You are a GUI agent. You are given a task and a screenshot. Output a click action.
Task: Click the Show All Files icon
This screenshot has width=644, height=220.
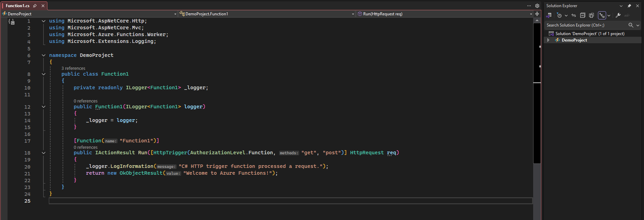(591, 15)
